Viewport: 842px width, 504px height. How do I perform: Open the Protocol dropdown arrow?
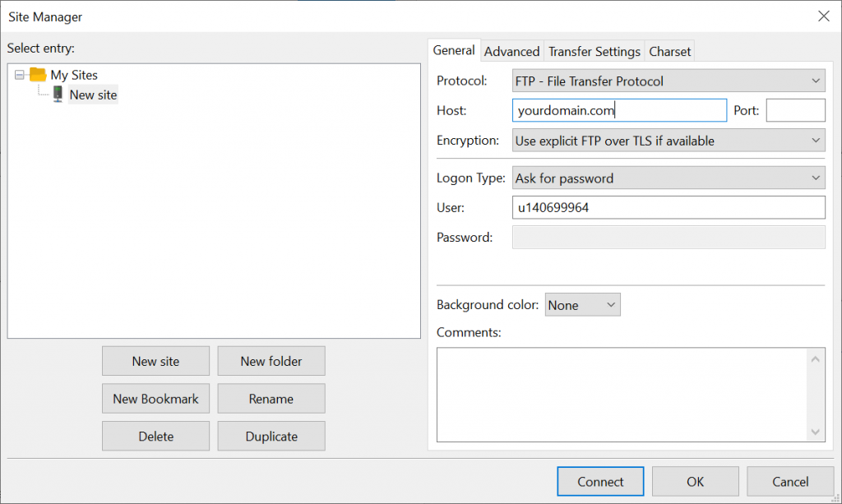tap(815, 81)
